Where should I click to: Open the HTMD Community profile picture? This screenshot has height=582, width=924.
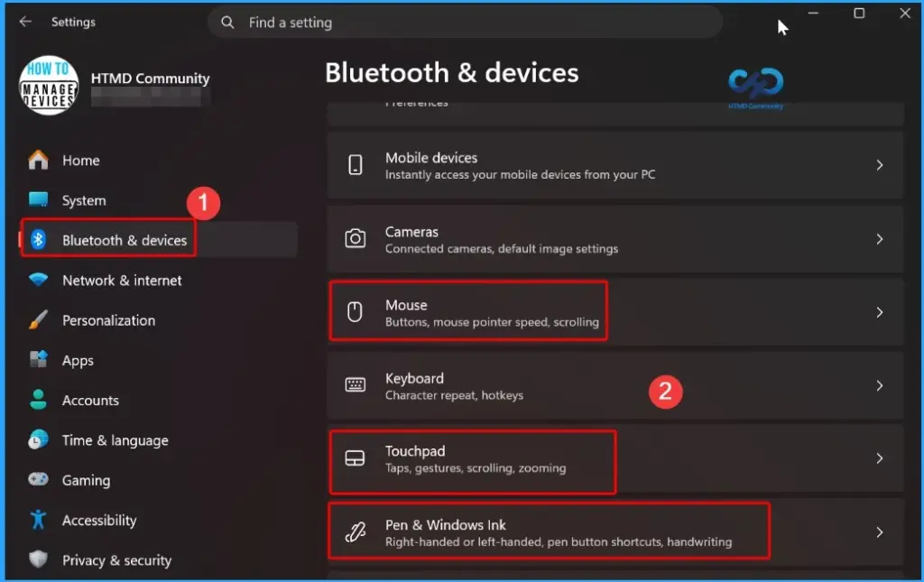click(49, 86)
